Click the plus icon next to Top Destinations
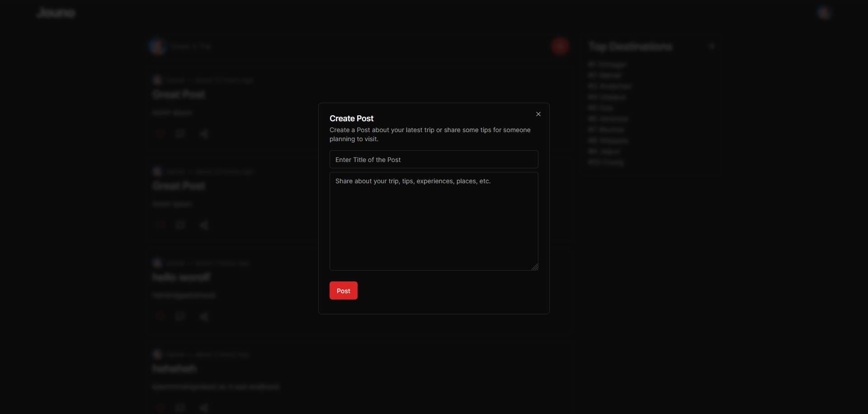868x414 pixels. point(712,46)
